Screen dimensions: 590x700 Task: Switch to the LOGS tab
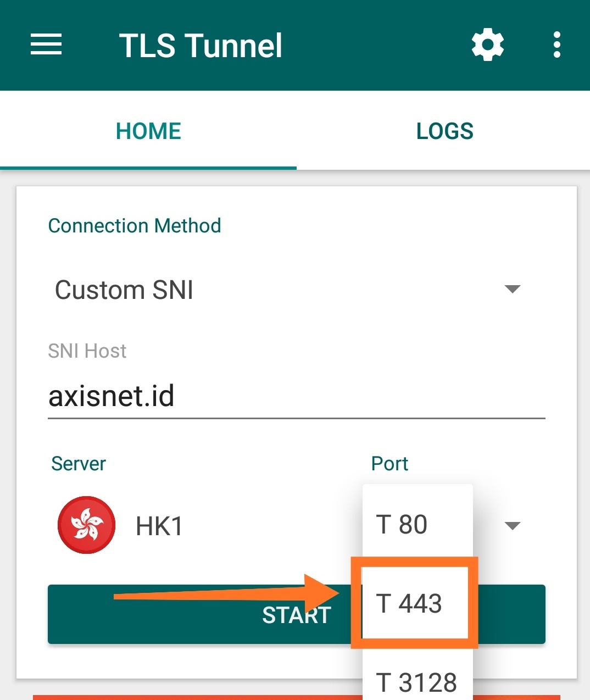(444, 131)
